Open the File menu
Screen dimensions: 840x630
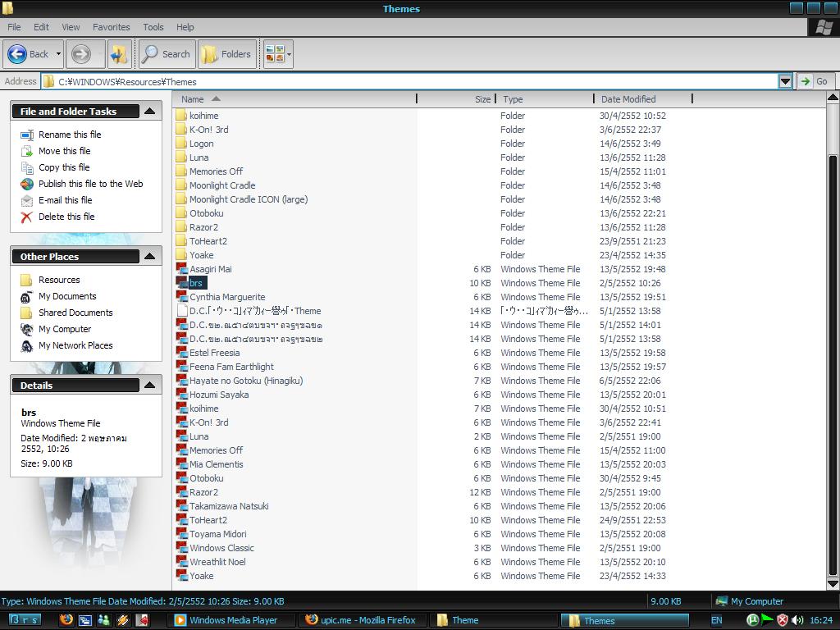click(14, 27)
